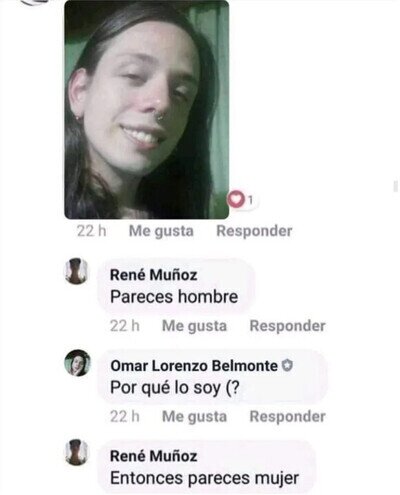
Task: Open the Omar Lorenzo Belmonte name link
Action: coord(194,366)
